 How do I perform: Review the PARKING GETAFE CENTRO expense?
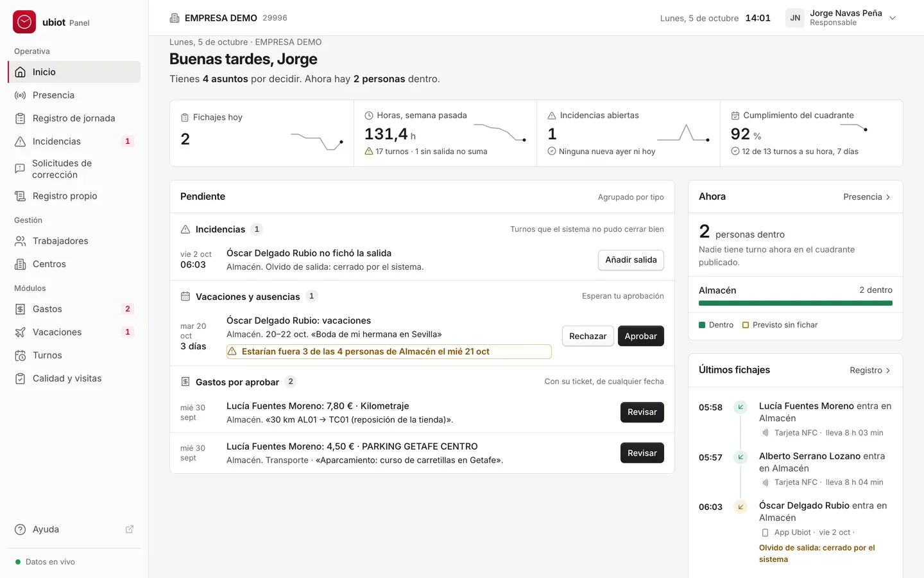[x=642, y=453]
